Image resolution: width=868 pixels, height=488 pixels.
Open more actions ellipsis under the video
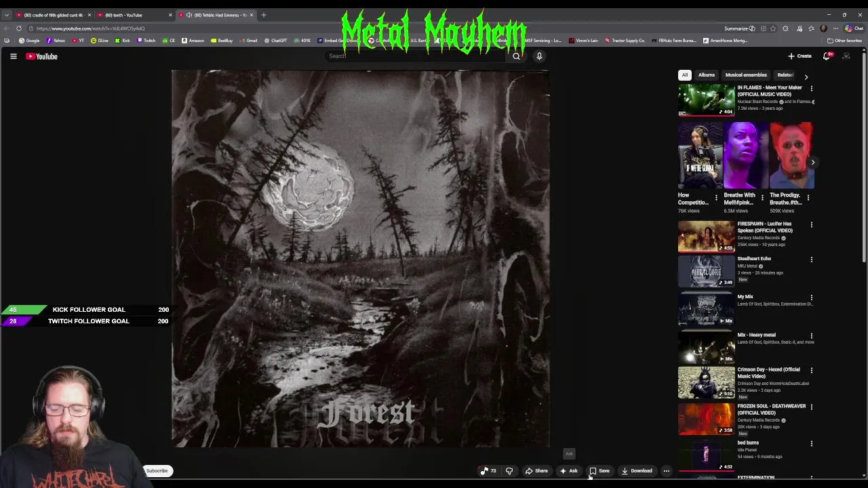[x=667, y=471]
